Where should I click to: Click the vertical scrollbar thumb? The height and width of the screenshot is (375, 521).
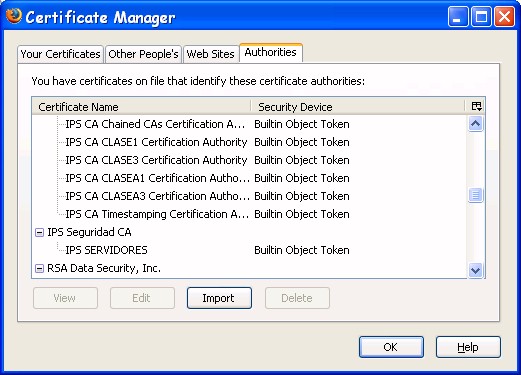(x=475, y=195)
